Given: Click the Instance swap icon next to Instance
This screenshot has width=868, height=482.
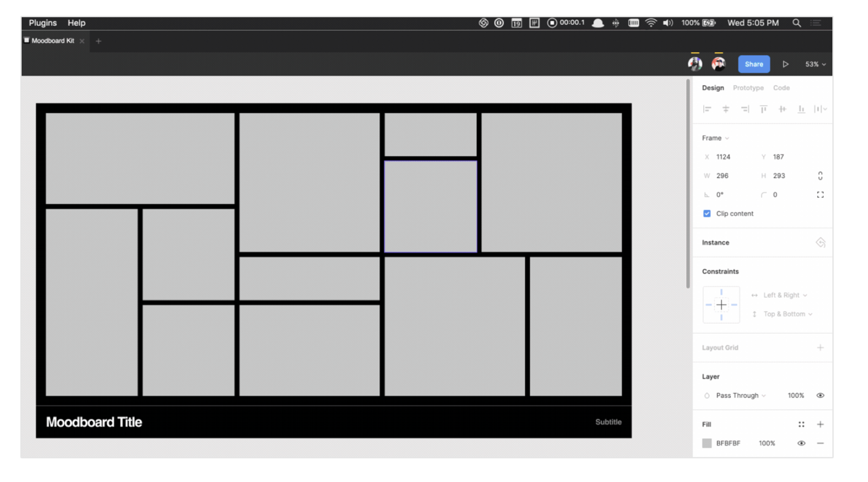Looking at the screenshot, I should point(820,242).
